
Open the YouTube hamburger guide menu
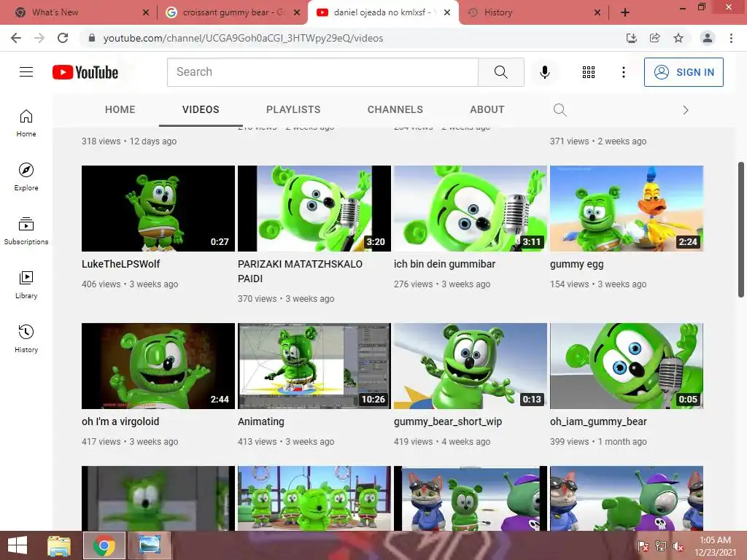click(x=26, y=72)
